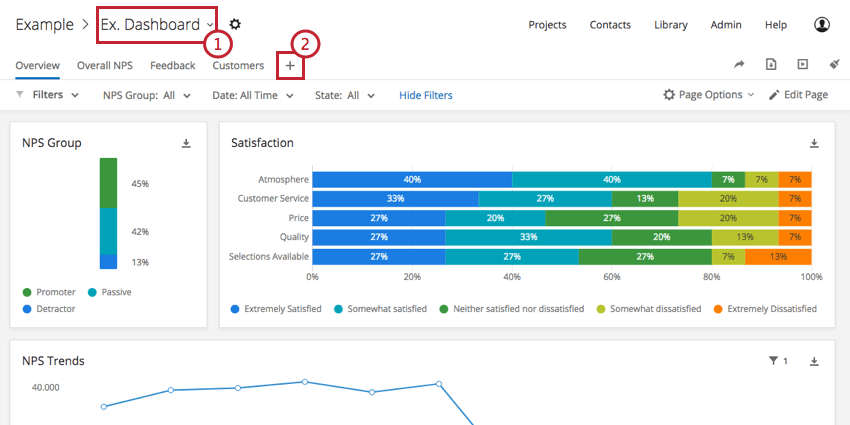The height and width of the screenshot is (425, 850).
Task: Start the presentation play icon
Action: click(803, 65)
